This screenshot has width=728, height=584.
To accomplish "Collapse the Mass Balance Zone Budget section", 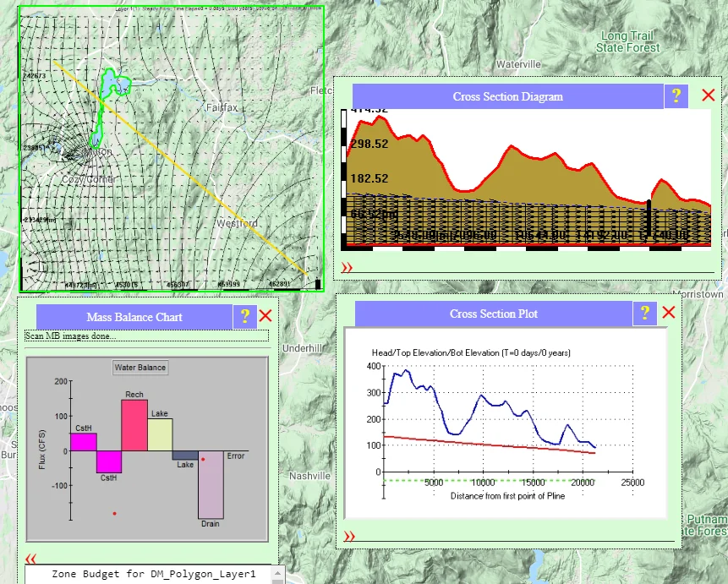I will pos(30,558).
